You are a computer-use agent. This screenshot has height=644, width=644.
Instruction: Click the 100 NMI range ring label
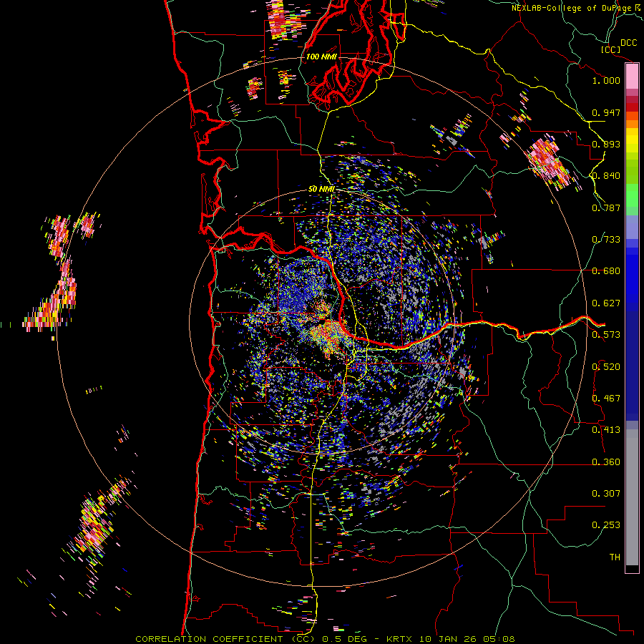coord(321,57)
